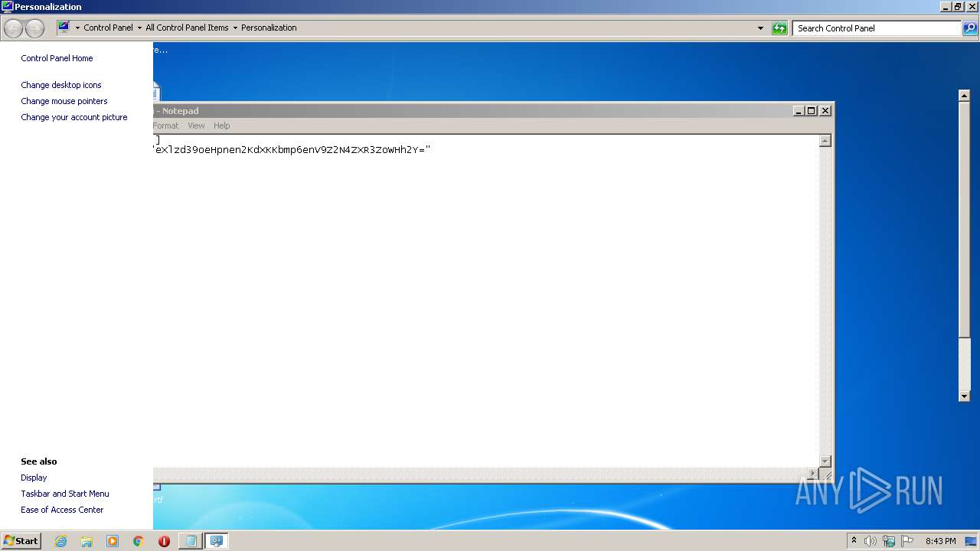Image resolution: width=980 pixels, height=551 pixels.
Task: Open Control Panel Home link
Action: coord(57,58)
